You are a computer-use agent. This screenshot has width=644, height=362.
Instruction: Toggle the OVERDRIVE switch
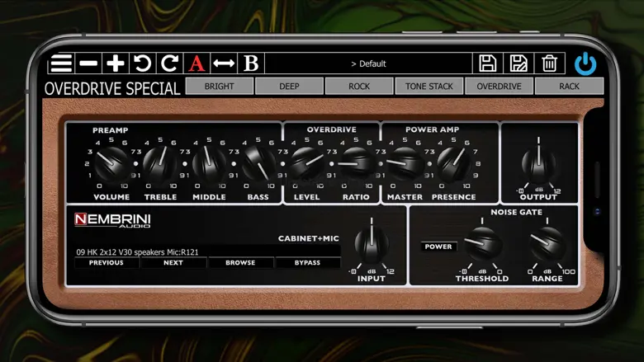click(x=499, y=86)
